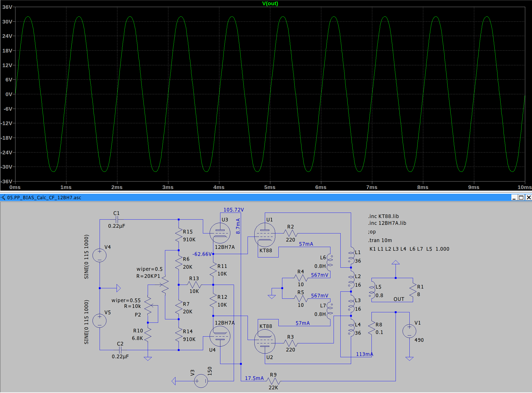This screenshot has height=393, width=532.
Task: Maximize the schematic window
Action: (521, 197)
